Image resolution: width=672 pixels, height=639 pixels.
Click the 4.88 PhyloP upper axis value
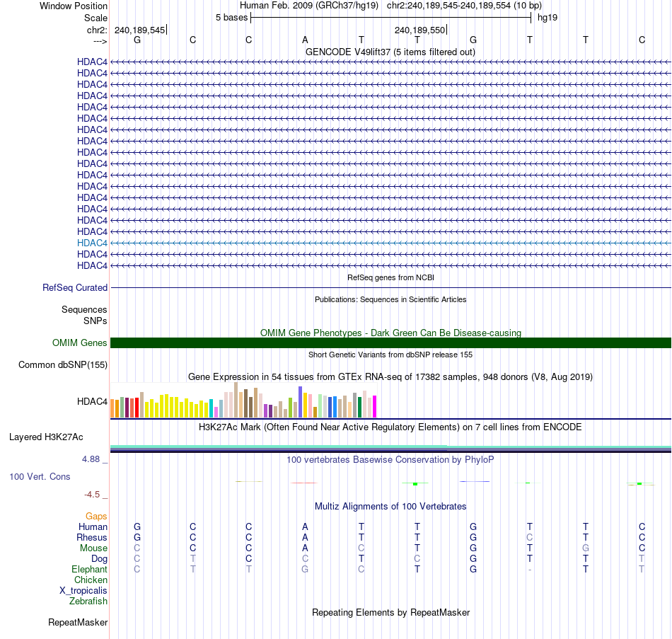(x=91, y=459)
